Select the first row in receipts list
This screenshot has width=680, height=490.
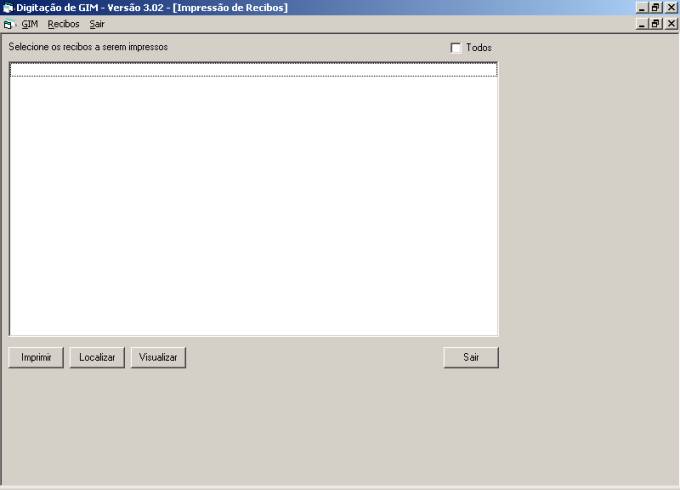[x=253, y=70]
